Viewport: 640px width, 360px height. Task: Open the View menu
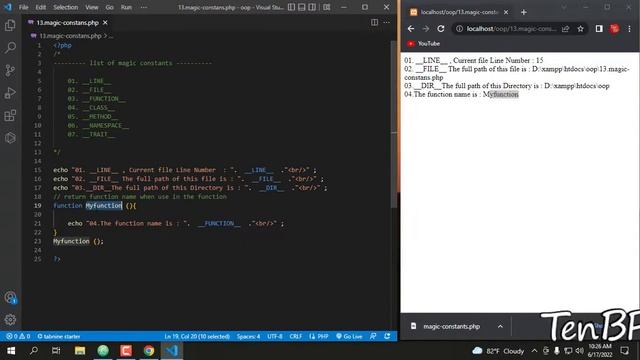91,7
